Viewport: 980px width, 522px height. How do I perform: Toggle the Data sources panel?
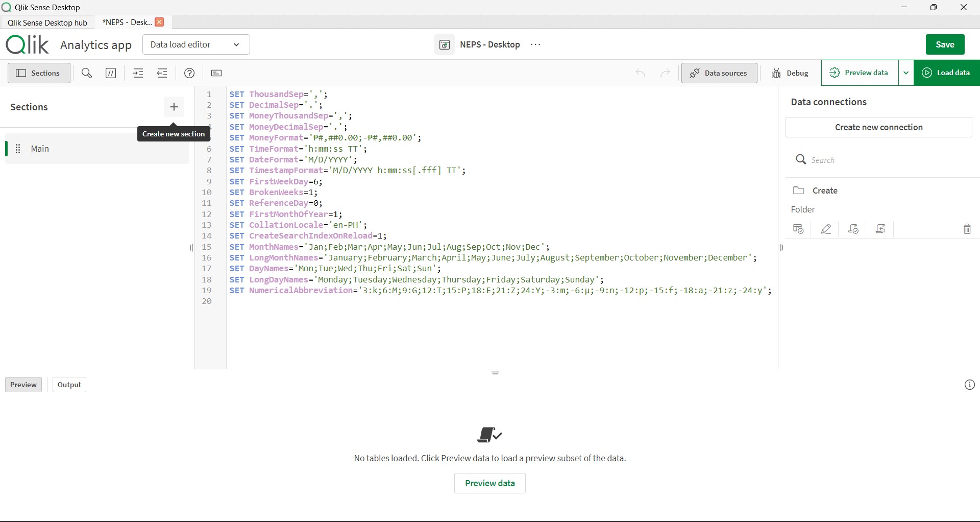719,73
